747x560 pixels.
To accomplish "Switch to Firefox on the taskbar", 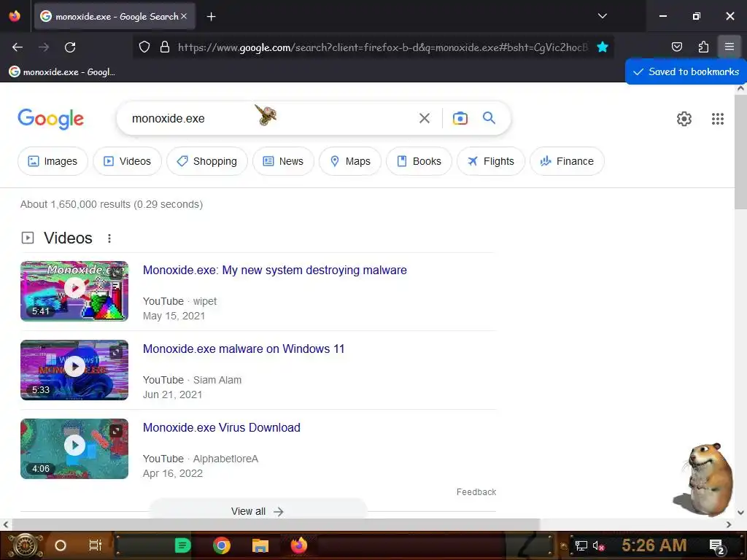I will click(x=299, y=545).
